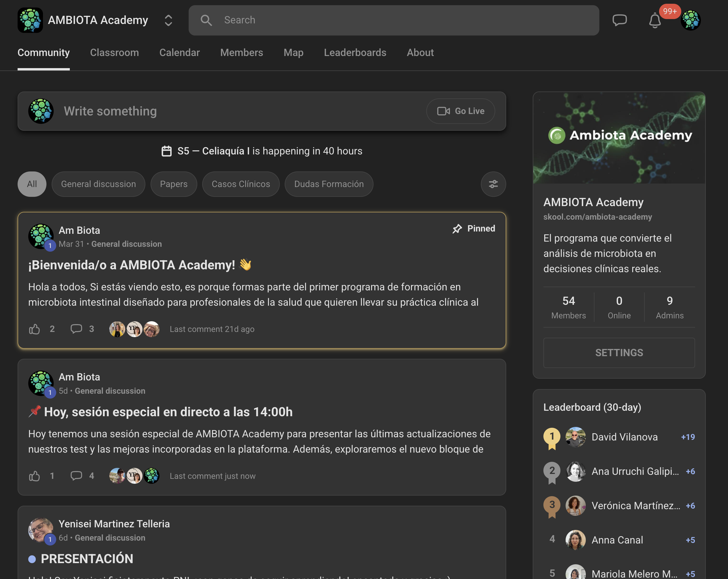728x579 pixels.
Task: Open the Bienvenida/o a AMBIOTA Academy post
Action: [140, 265]
